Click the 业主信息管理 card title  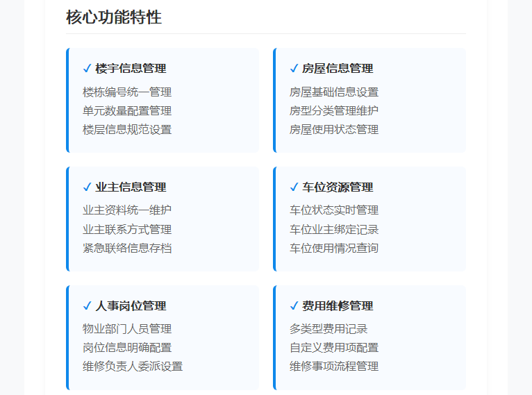131,187
